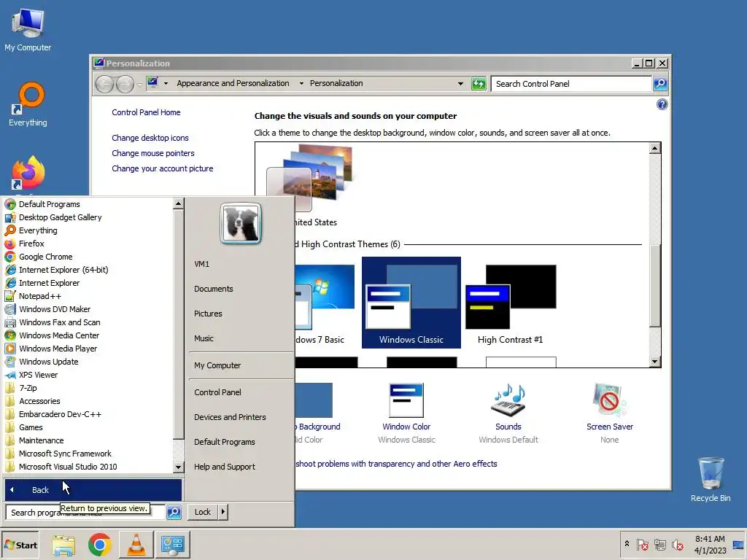Select the Windows Classic theme
The width and height of the screenshot is (747, 560).
pyautogui.click(x=411, y=303)
